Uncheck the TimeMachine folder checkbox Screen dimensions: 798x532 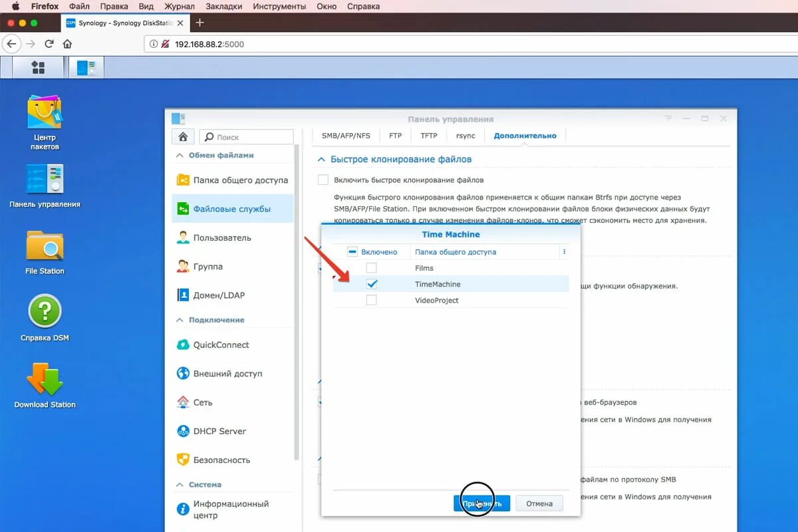[371, 284]
